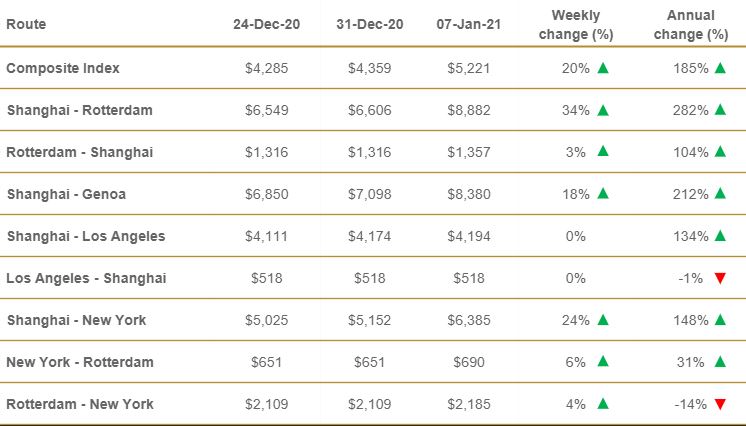Screen dimensions: 746x426
Task: Click green arrow beside Rotterdam - Shanghai 3% weekly
Action: coord(602,153)
